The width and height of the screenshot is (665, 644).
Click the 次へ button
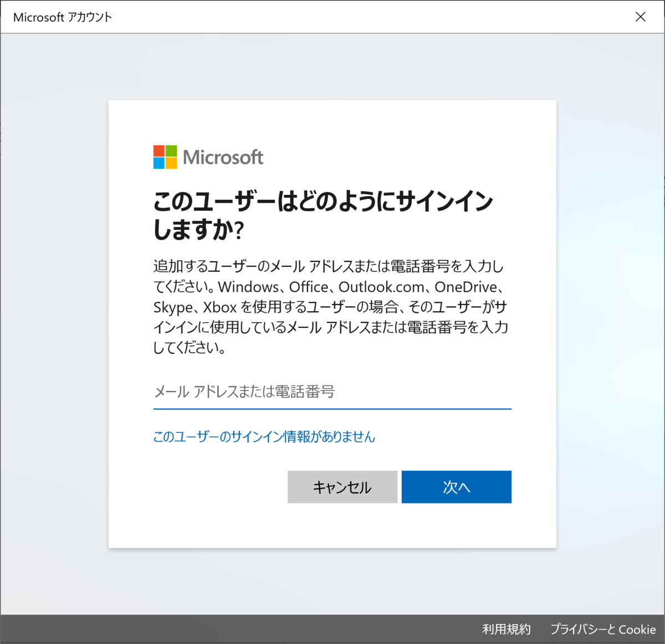[457, 487]
